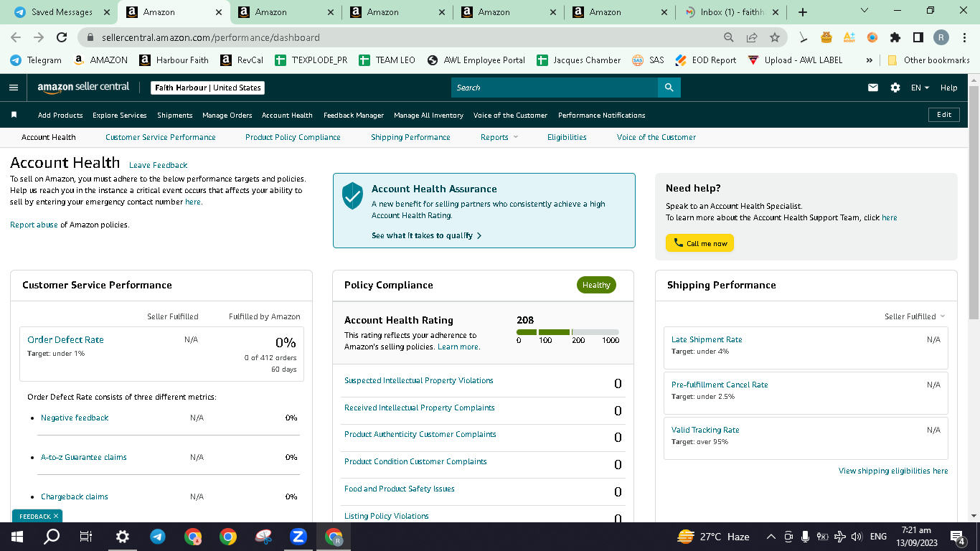The image size is (980, 551).
Task: Click View shipping eligibilities here
Action: [x=893, y=471]
